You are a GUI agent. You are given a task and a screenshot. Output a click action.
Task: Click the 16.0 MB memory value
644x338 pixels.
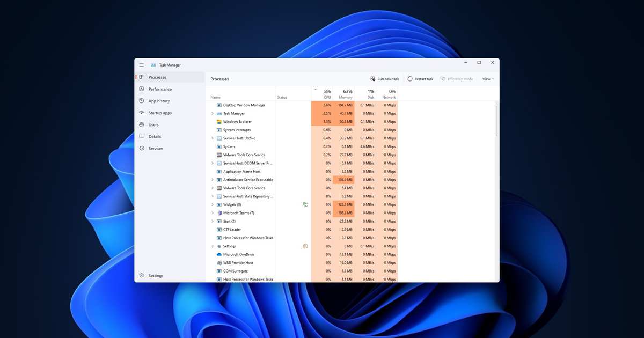click(346, 263)
